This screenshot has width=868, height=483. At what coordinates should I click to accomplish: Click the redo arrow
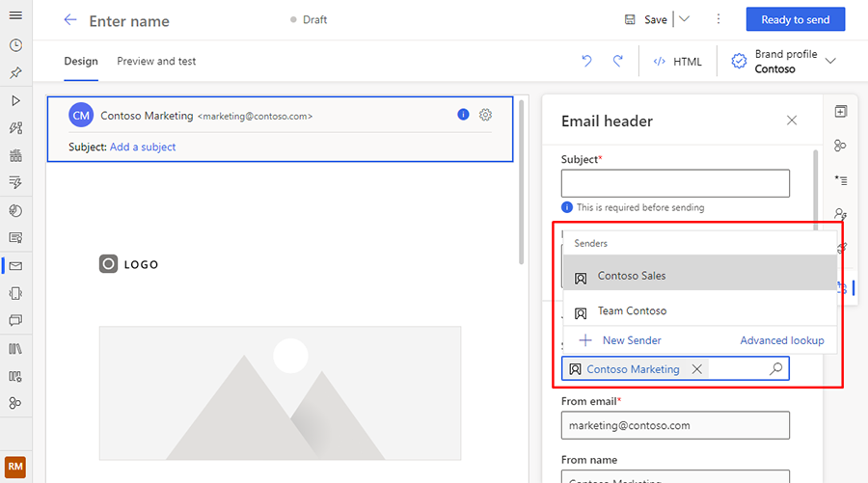(618, 61)
